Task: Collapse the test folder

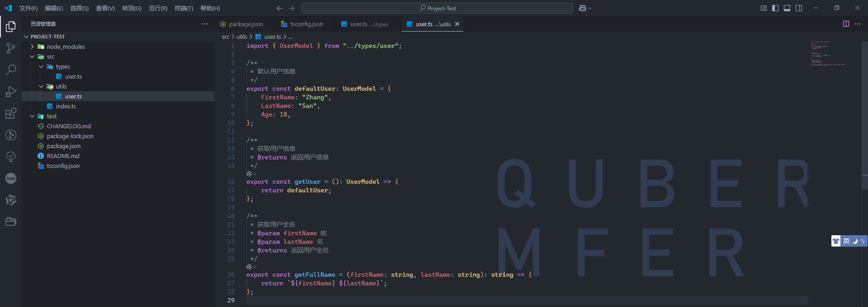Action: tap(32, 116)
